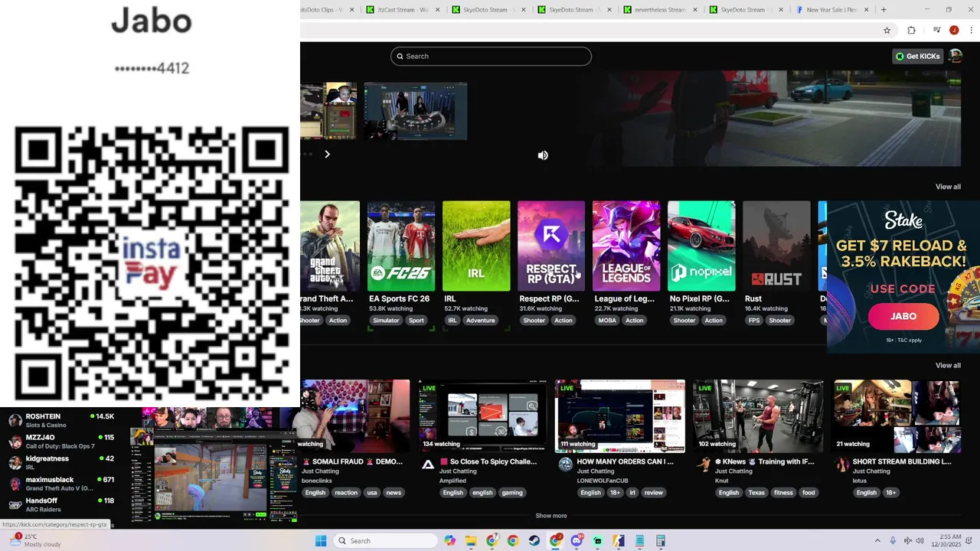Open the SHORT STREAM BUILDING stream thumbnail
The image size is (980, 551).
coord(897,416)
